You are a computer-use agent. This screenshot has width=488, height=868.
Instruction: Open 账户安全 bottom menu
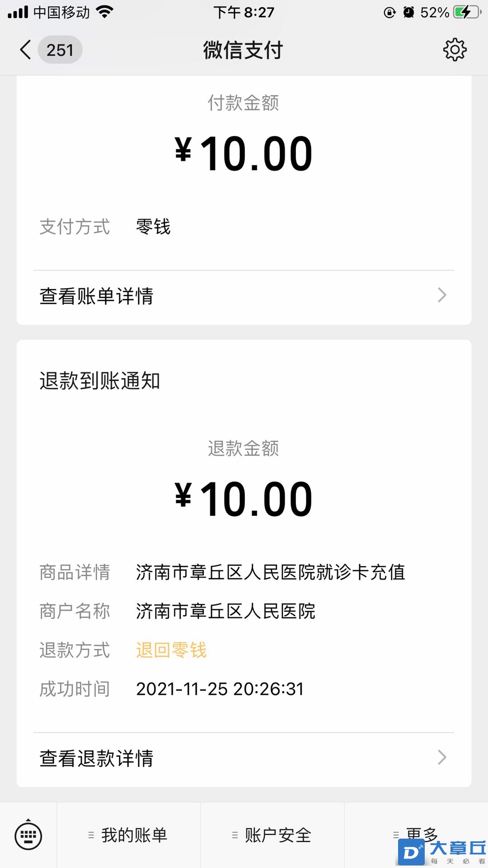click(x=272, y=835)
